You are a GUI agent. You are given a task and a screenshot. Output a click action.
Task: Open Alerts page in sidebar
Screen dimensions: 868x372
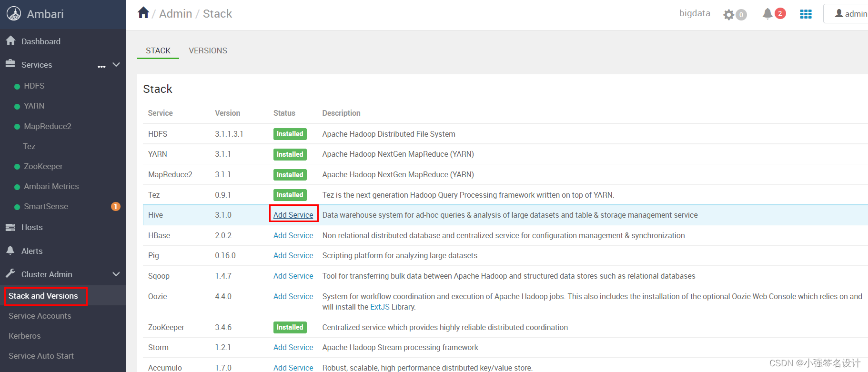[x=32, y=251]
